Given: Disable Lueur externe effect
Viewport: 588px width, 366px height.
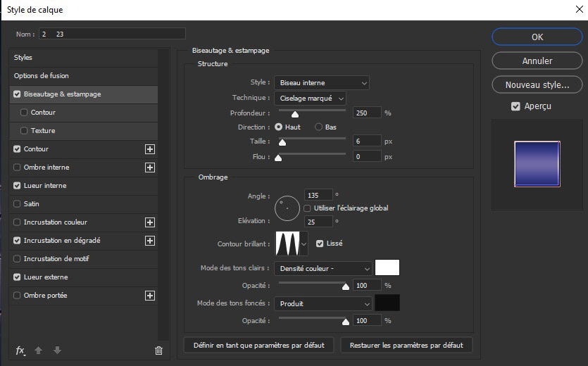Looking at the screenshot, I should point(17,277).
